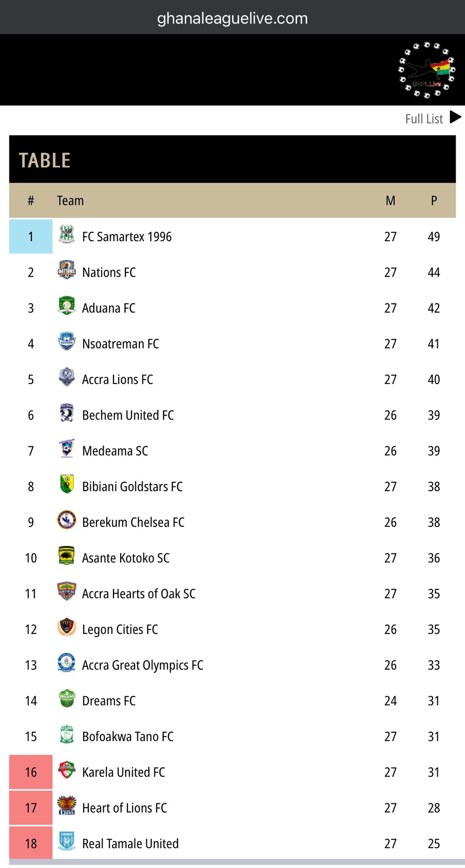
Task: Select the Karela United FC row name
Action: click(123, 772)
